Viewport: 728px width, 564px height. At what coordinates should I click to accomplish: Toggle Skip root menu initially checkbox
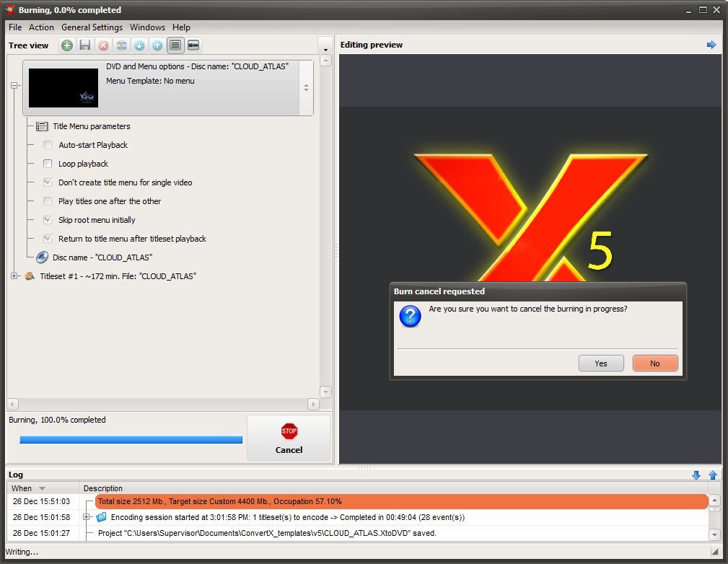click(48, 219)
